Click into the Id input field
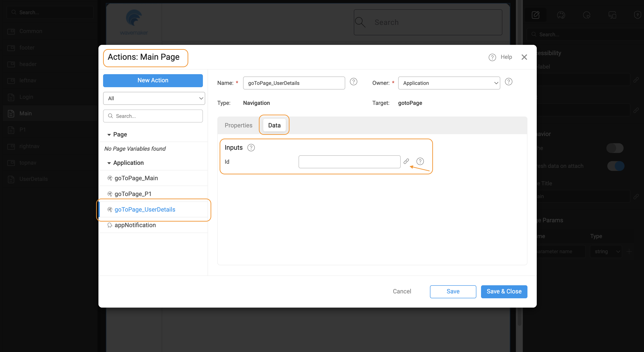 pos(349,162)
